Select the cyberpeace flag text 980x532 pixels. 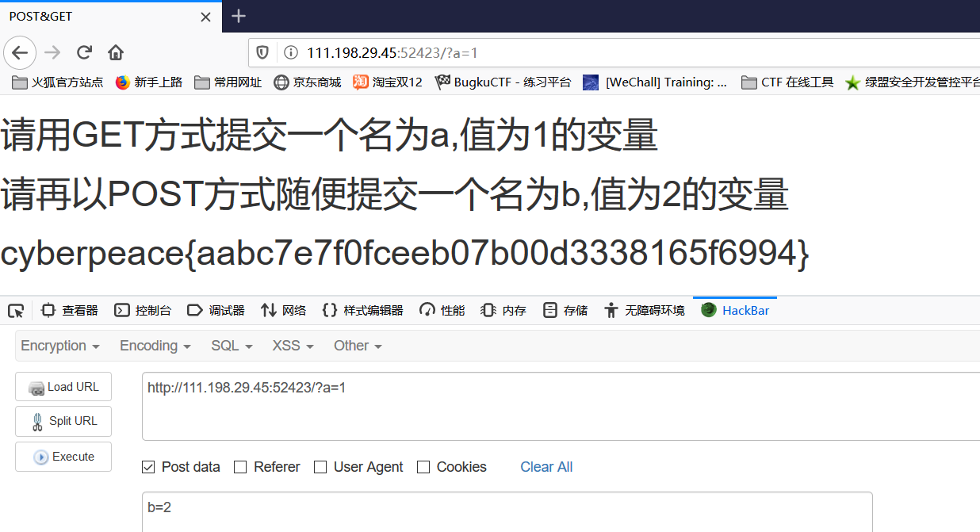click(x=405, y=254)
